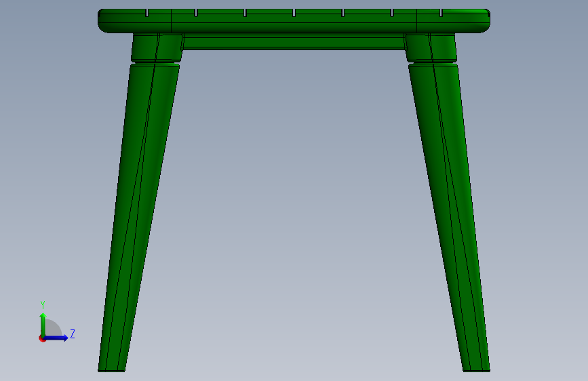
Task: Click the center slot notch on the seat
Action: coord(294,13)
